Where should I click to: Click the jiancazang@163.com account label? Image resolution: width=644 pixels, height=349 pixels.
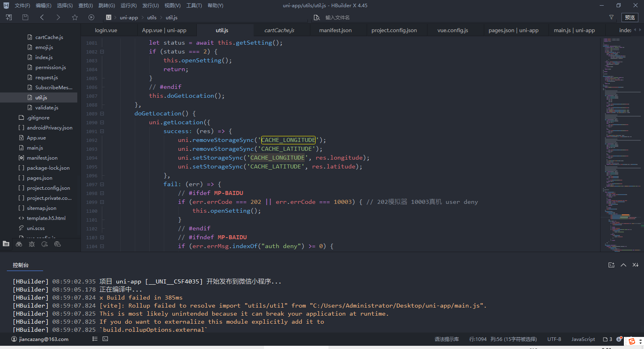[x=44, y=339]
